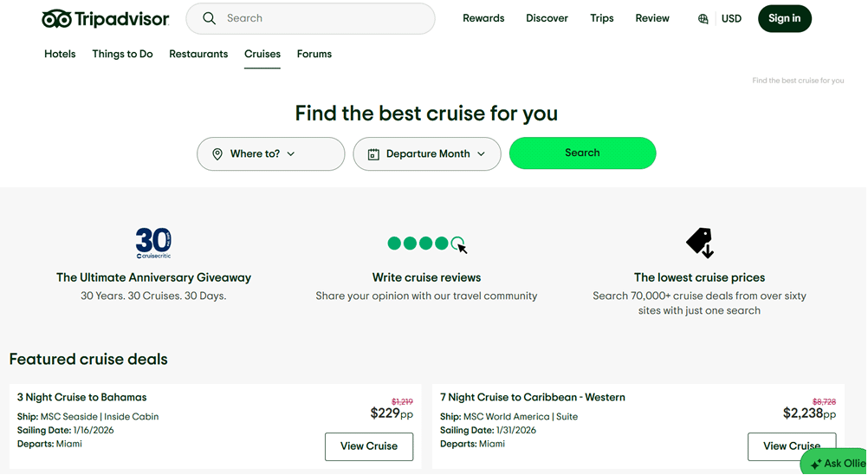Go to the Things to Do tab

click(x=122, y=54)
